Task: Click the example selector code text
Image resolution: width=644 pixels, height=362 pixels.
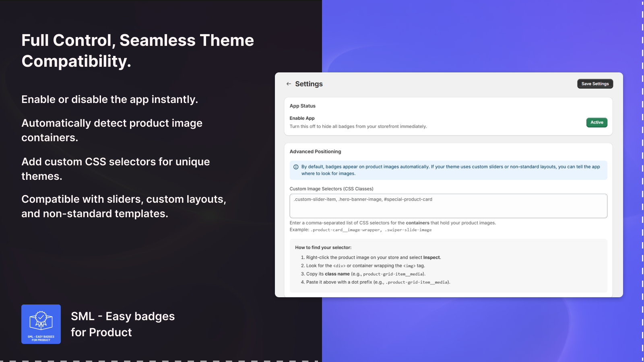Action: point(371,230)
